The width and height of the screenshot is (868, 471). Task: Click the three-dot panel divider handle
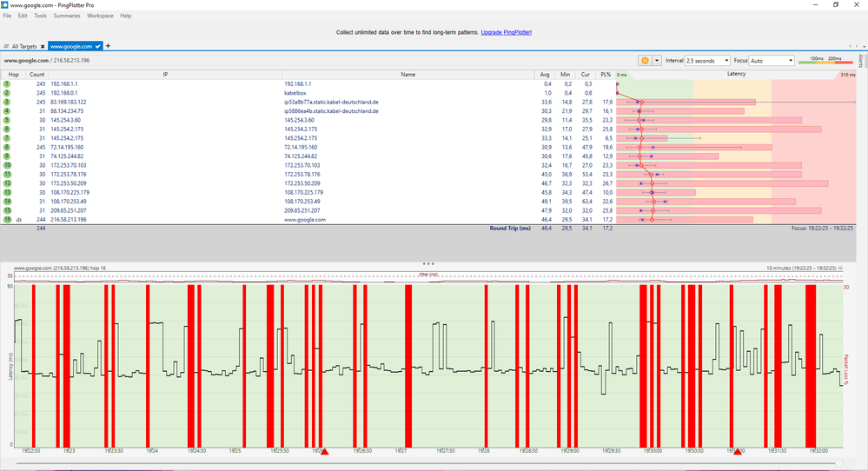(427, 262)
